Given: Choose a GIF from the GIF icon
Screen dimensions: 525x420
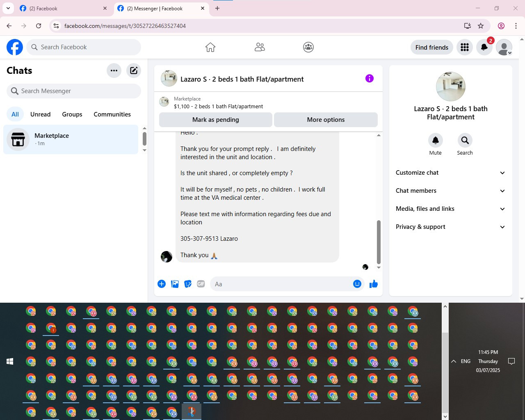Looking at the screenshot, I should (x=201, y=284).
